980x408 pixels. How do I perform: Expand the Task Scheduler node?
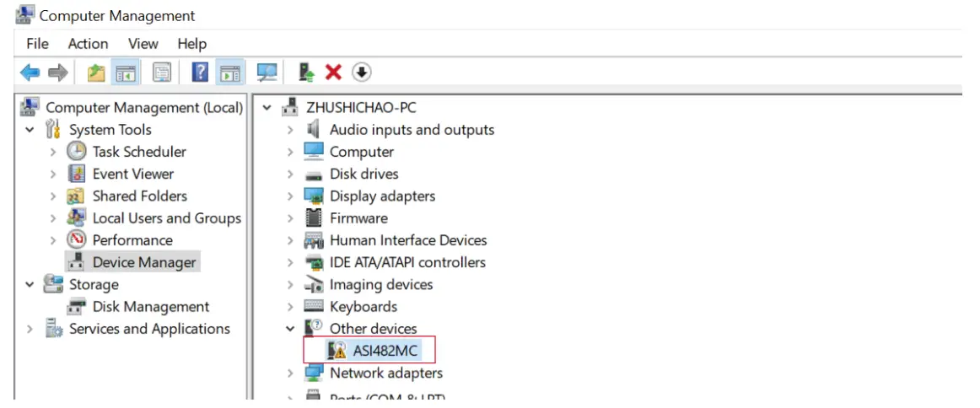[54, 152]
